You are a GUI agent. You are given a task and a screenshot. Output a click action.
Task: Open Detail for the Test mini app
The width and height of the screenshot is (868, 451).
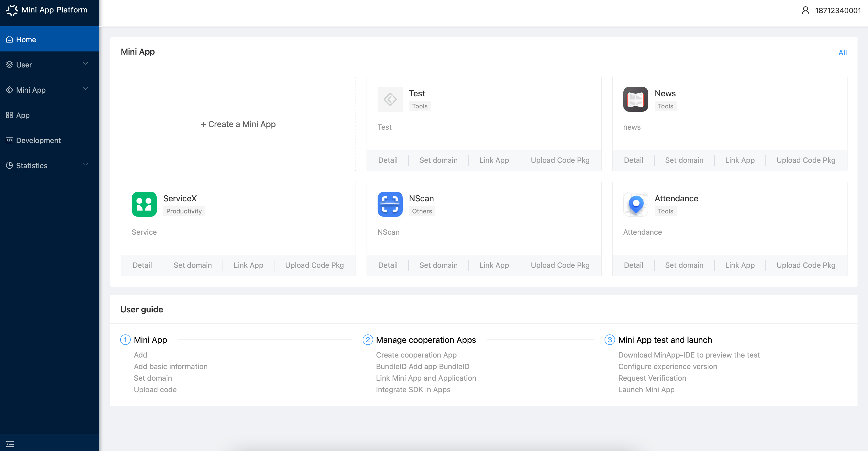click(388, 160)
